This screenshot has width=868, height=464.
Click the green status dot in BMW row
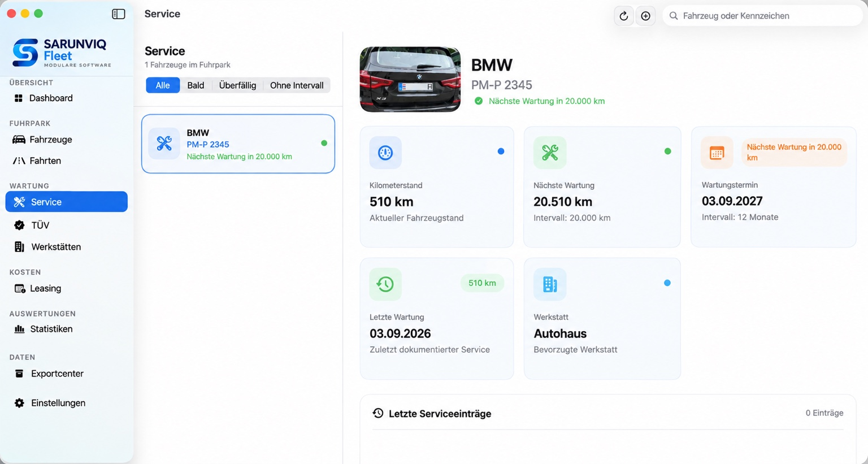(324, 143)
